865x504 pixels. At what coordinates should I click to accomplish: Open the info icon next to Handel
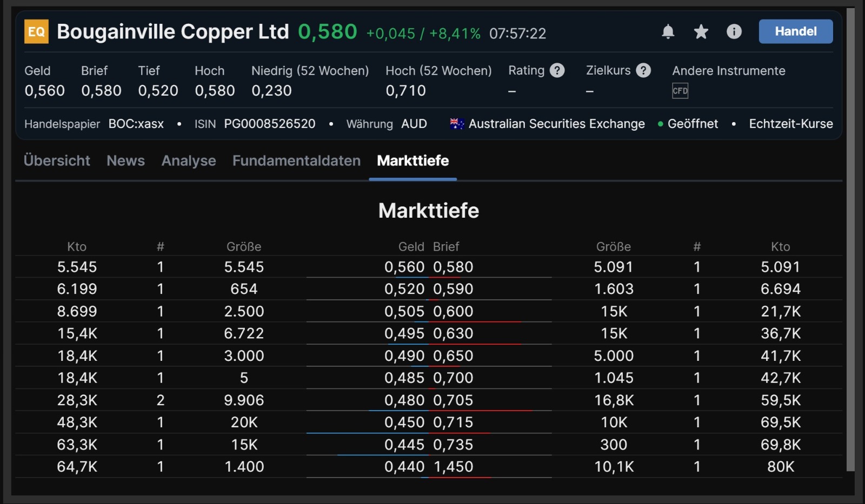pyautogui.click(x=734, y=32)
